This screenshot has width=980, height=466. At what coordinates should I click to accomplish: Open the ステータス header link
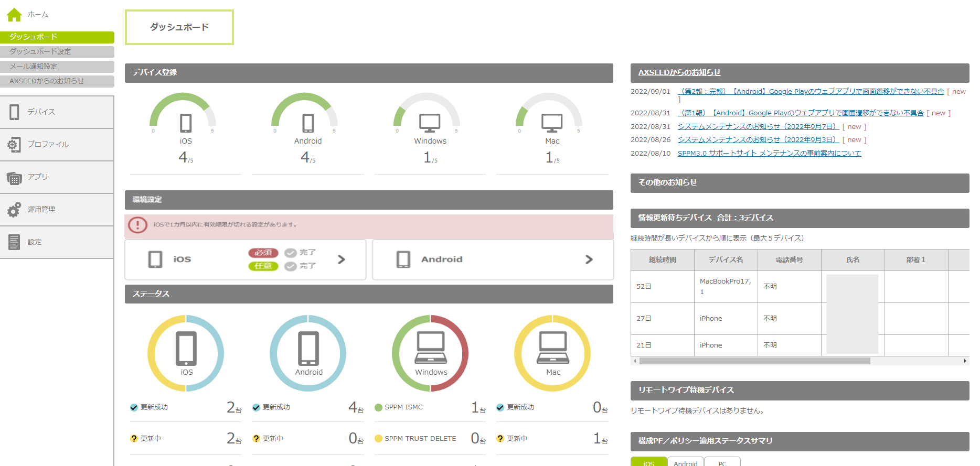click(x=151, y=294)
